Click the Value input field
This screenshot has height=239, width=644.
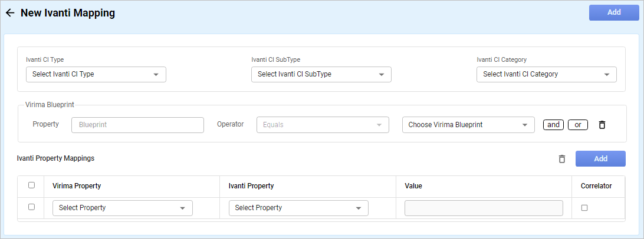[484, 208]
